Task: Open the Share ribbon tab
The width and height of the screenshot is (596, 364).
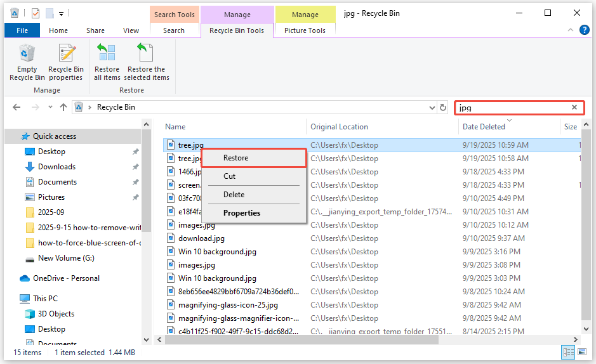Action: point(95,30)
